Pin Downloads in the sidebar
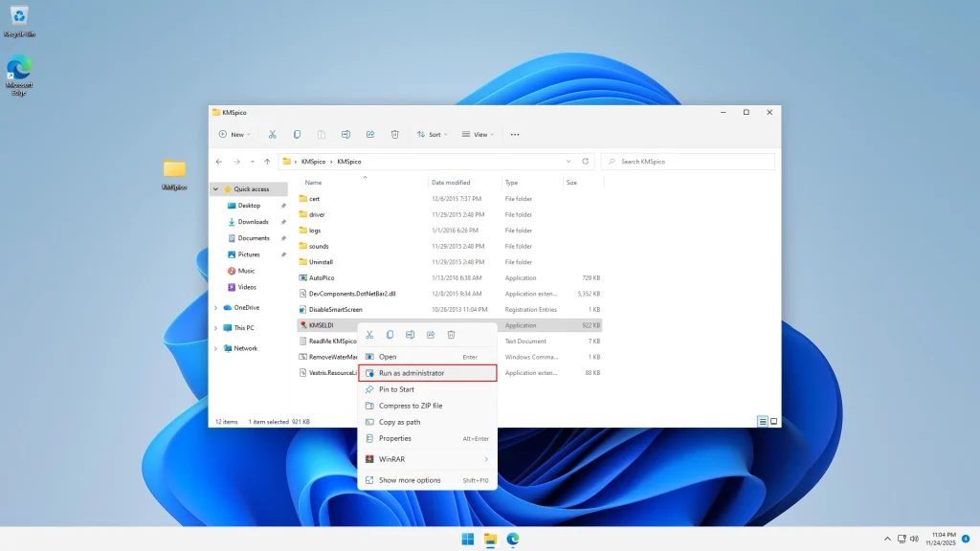This screenshot has width=980, height=551. (x=283, y=221)
